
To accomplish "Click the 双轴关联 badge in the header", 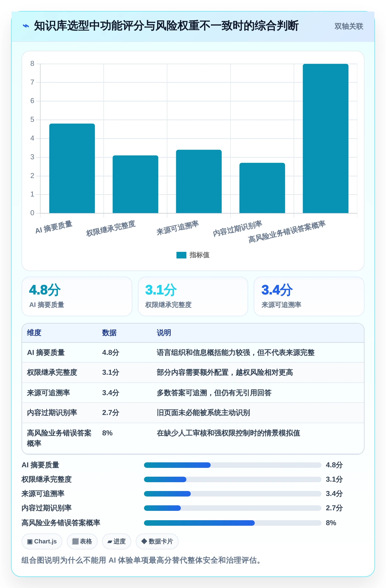I will [349, 26].
